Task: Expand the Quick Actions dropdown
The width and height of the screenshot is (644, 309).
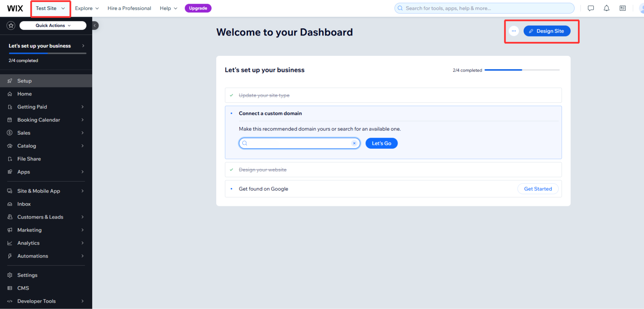Action: click(x=53, y=25)
